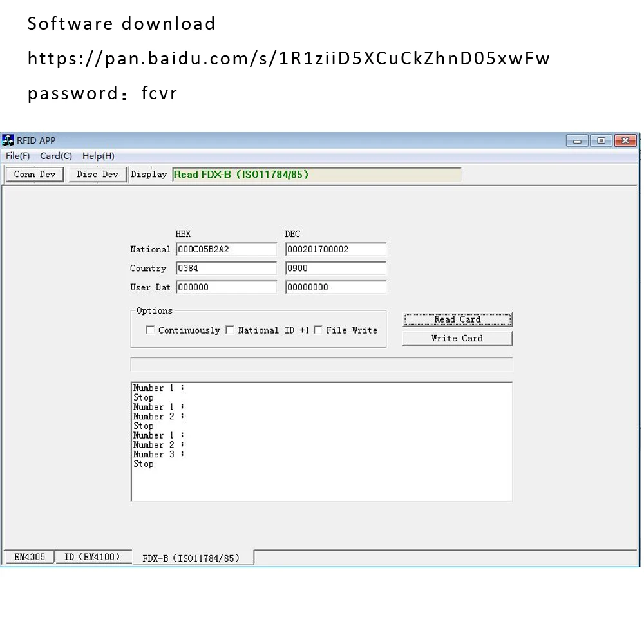Close the RFID APP window
This screenshot has width=644, height=644.
tap(625, 140)
